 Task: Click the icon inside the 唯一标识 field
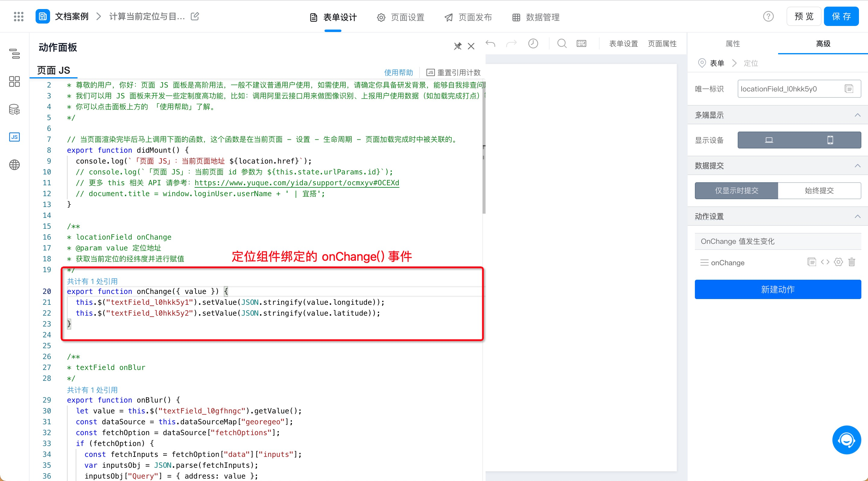[x=849, y=89]
